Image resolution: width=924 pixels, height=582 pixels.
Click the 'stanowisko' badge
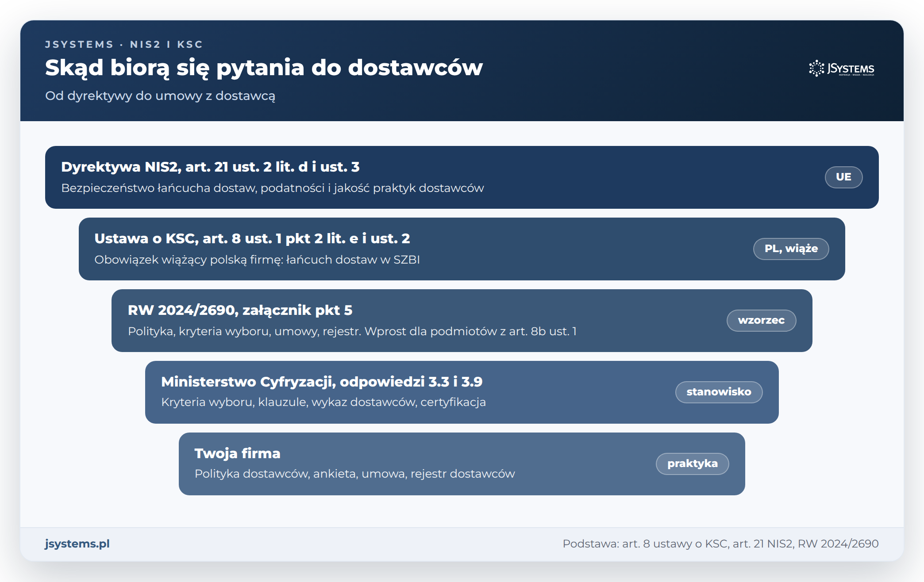click(x=719, y=392)
